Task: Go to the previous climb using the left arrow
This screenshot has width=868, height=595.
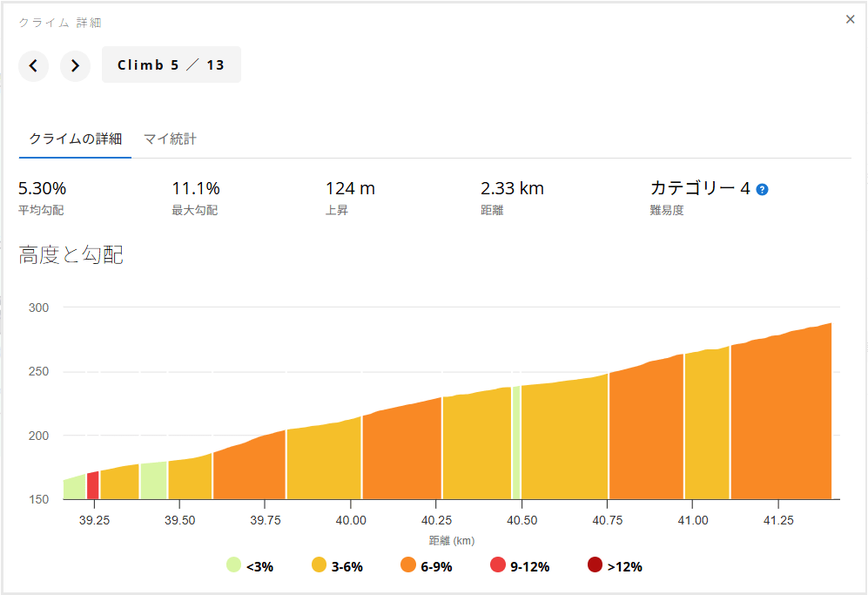Action: (x=33, y=65)
